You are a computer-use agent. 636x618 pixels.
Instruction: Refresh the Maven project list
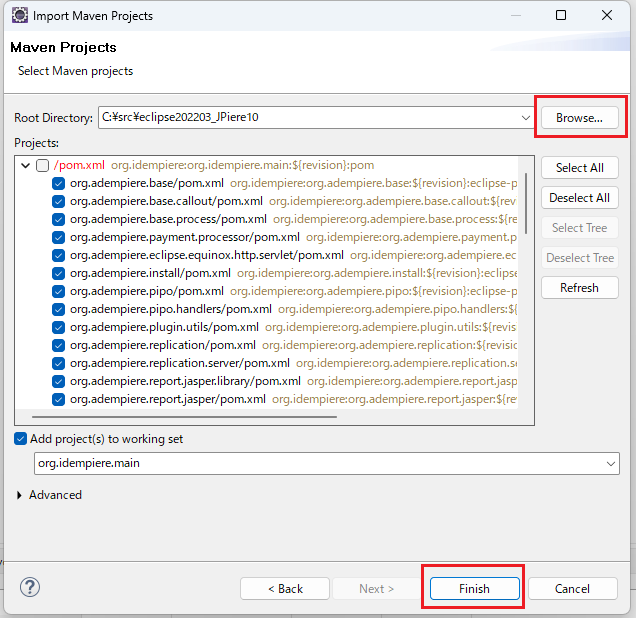pyautogui.click(x=579, y=288)
